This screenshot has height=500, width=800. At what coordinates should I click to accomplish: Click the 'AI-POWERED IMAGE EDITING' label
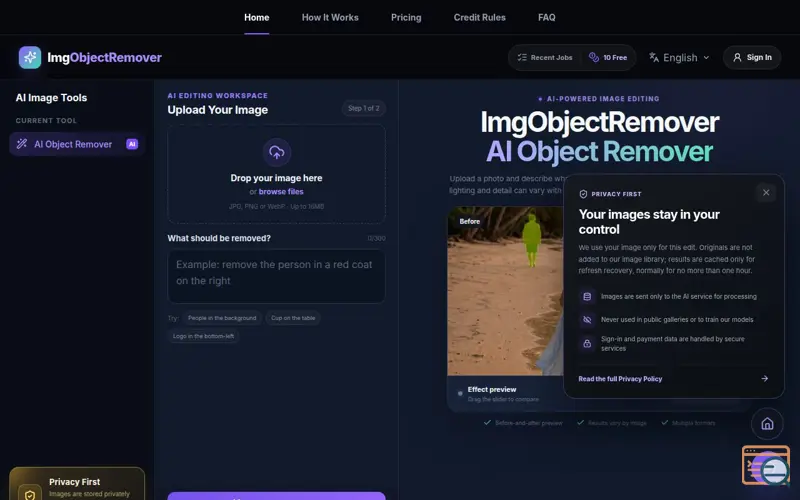pyautogui.click(x=603, y=98)
